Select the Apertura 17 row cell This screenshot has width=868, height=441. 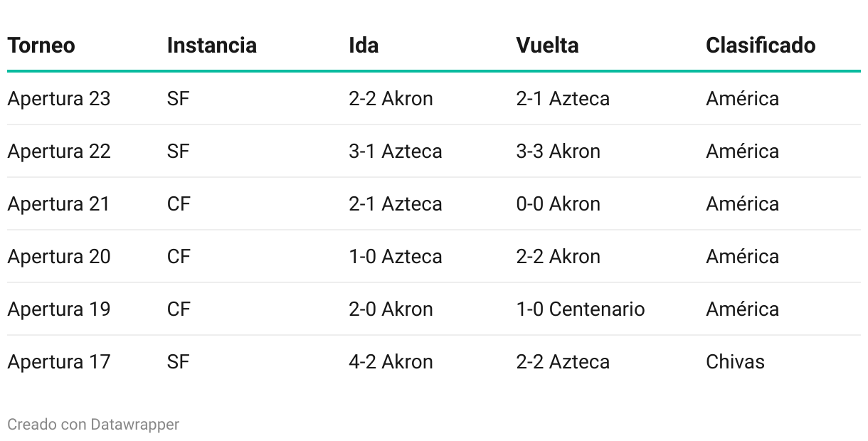coord(59,361)
